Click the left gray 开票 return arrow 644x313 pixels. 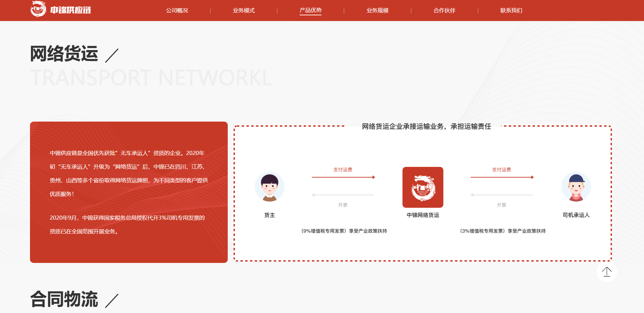[343, 195]
